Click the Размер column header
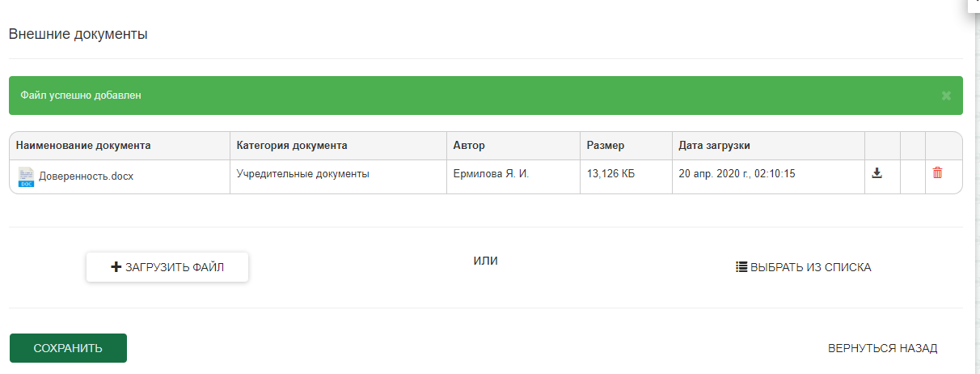 (x=606, y=146)
